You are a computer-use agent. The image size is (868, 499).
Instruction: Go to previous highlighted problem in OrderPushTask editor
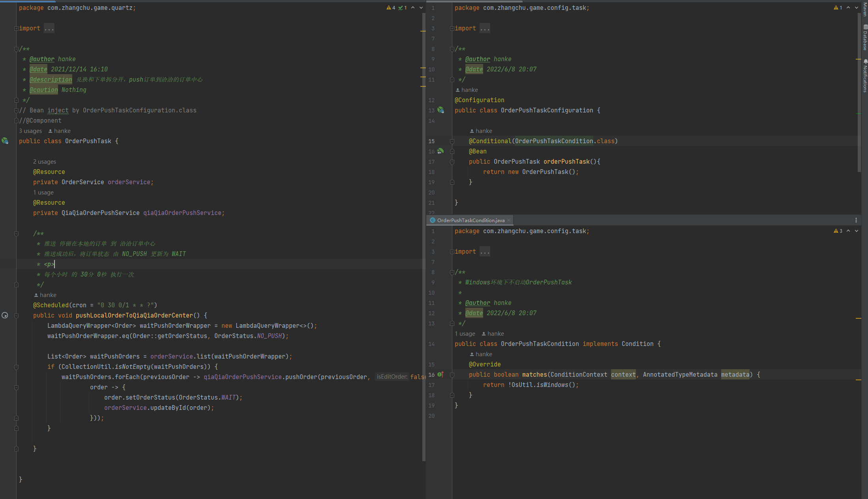point(413,7)
